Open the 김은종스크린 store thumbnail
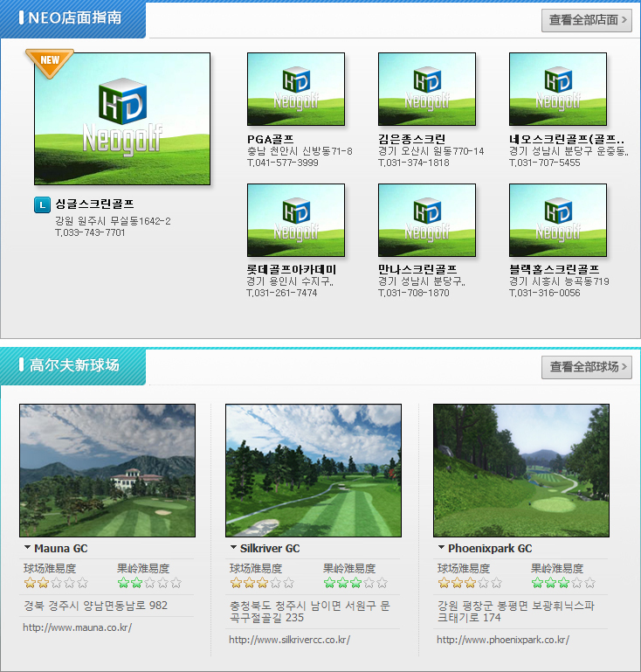This screenshot has height=672, width=641. [x=427, y=89]
